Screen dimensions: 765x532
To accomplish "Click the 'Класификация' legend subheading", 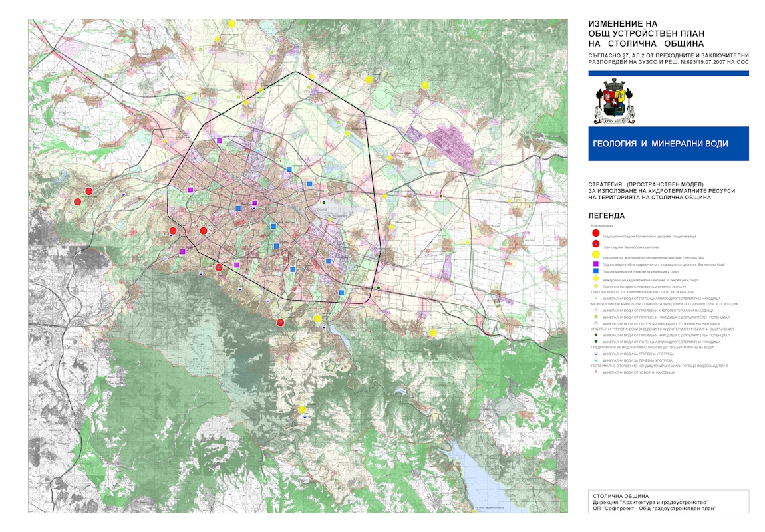I will (602, 226).
